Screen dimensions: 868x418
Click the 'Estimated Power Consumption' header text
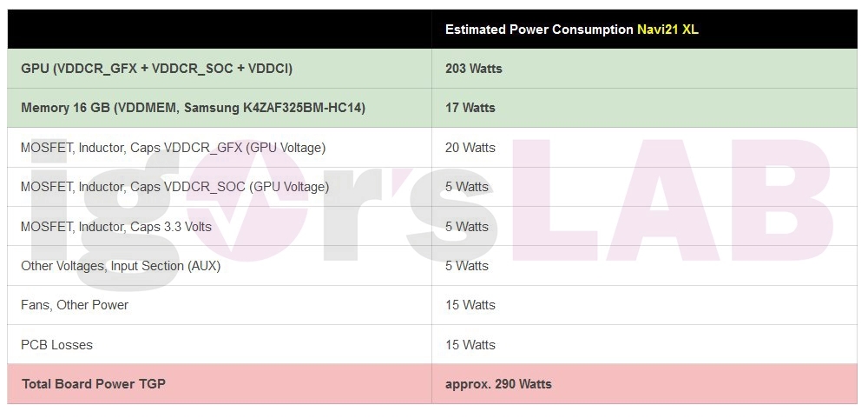click(x=538, y=30)
